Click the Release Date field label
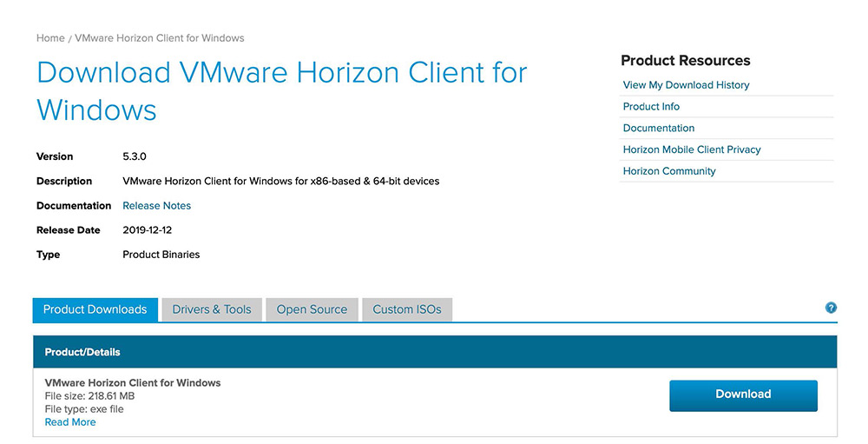This screenshot has width=868, height=444. point(68,230)
